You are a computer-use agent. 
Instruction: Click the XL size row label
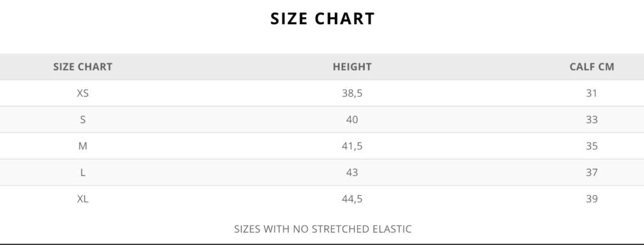82,199
